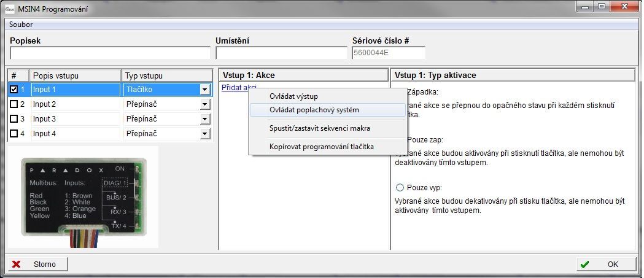Open the type dropdown for Input 4
Screen dimensions: 644x278
[204, 134]
